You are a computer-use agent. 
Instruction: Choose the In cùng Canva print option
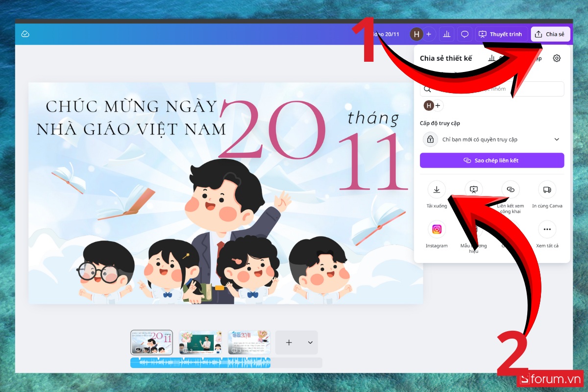pyautogui.click(x=546, y=189)
